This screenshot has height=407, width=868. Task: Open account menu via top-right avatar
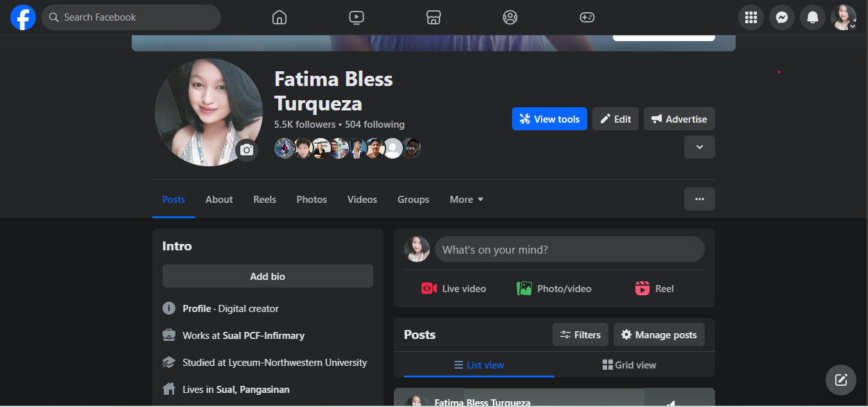844,17
